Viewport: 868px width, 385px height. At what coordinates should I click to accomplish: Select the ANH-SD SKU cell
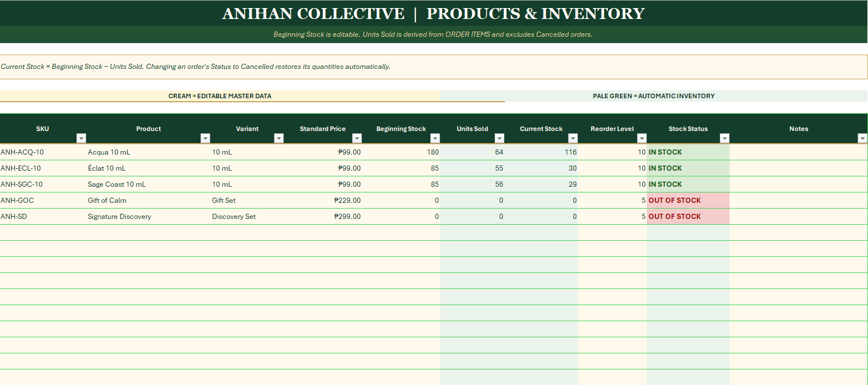coord(43,217)
